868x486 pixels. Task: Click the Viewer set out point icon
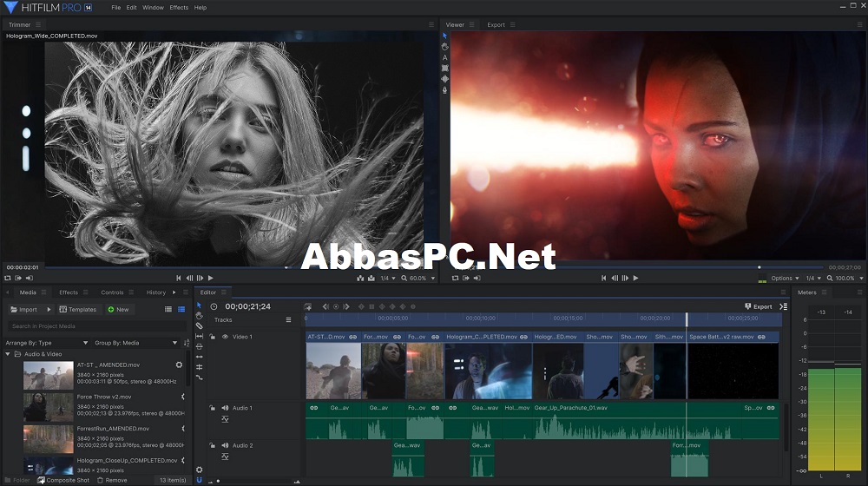tap(477, 278)
